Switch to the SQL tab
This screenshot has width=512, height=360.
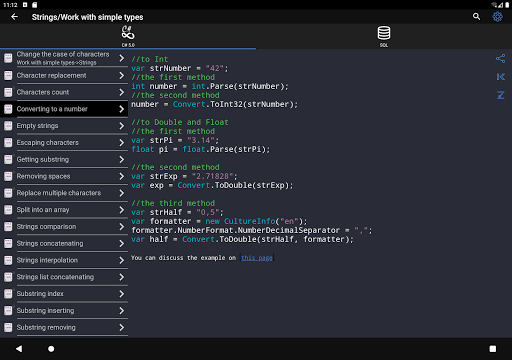click(x=384, y=36)
